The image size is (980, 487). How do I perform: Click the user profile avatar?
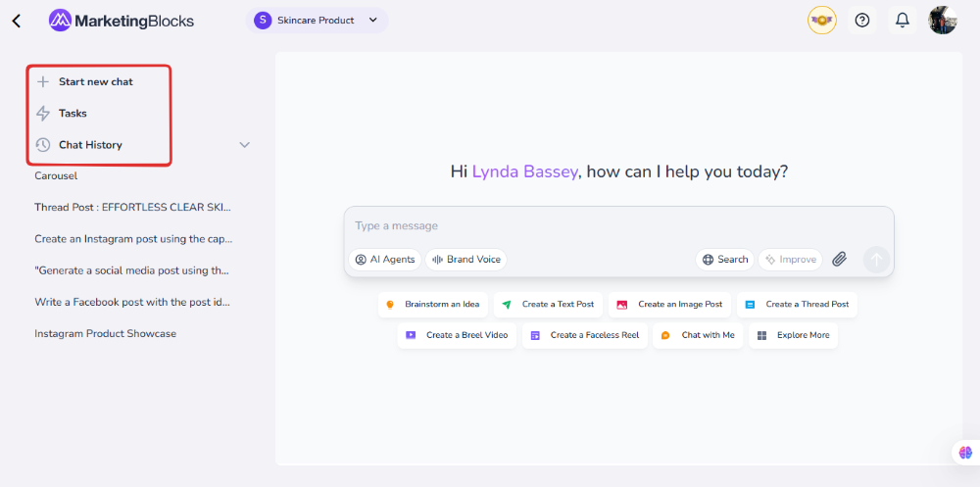[x=943, y=20]
